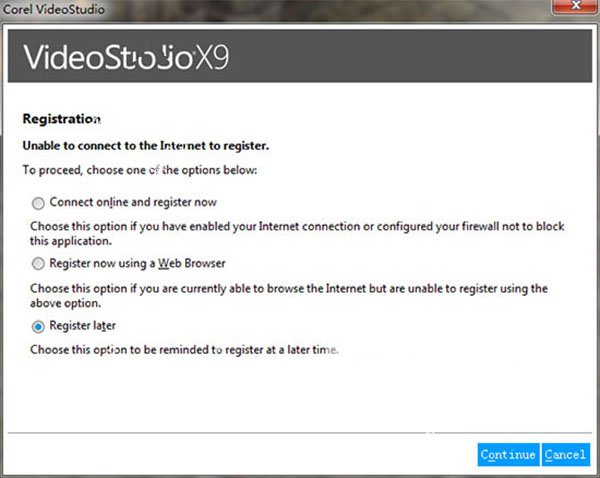
Task: Click text about configured firewall not to block
Action: coord(297,233)
